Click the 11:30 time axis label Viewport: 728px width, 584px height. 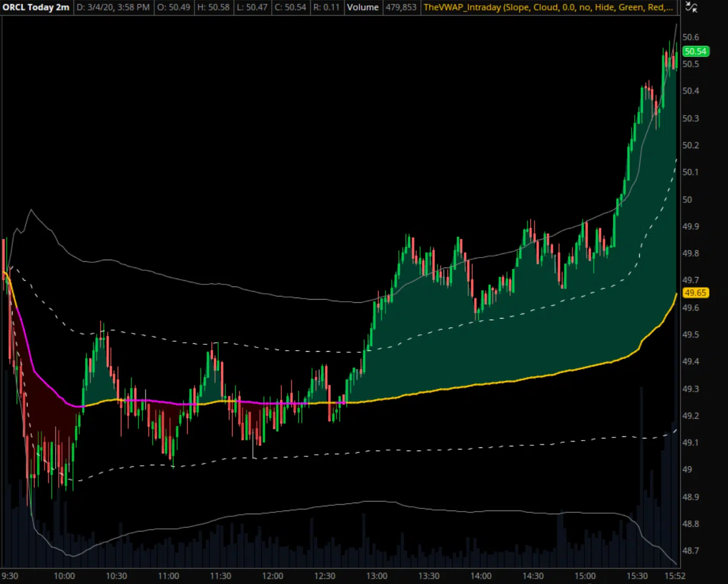220,576
